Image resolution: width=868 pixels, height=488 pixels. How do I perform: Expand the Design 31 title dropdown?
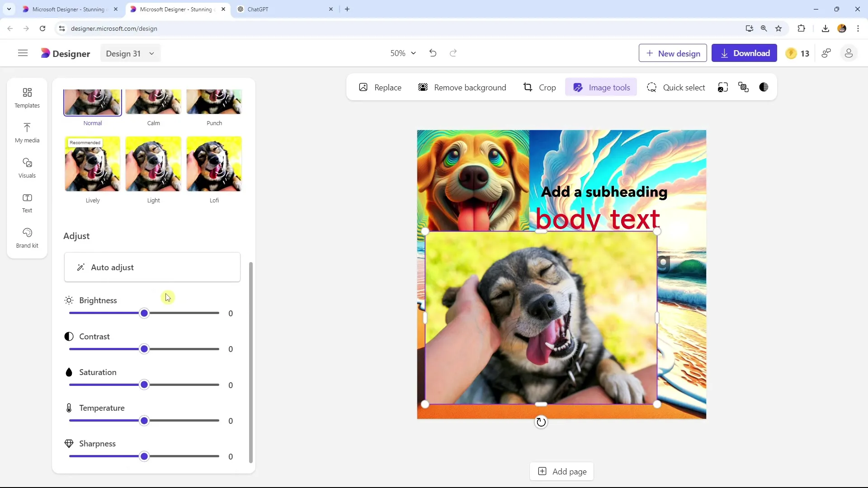(x=152, y=54)
